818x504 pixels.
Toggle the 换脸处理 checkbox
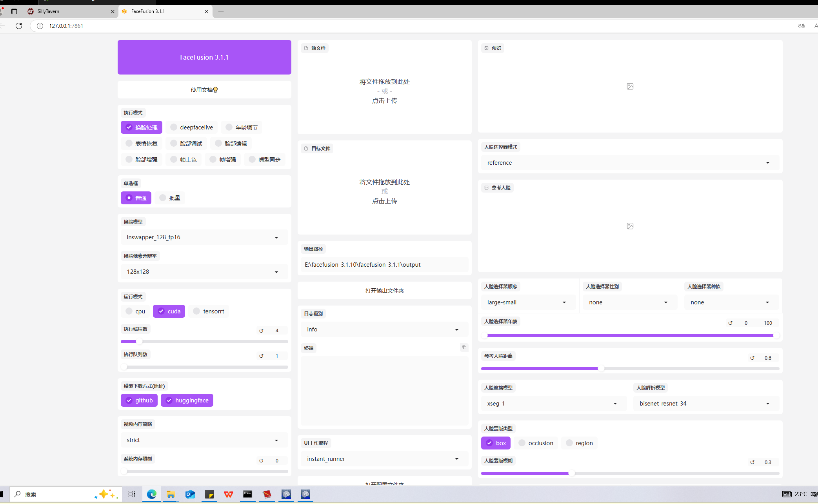point(142,127)
